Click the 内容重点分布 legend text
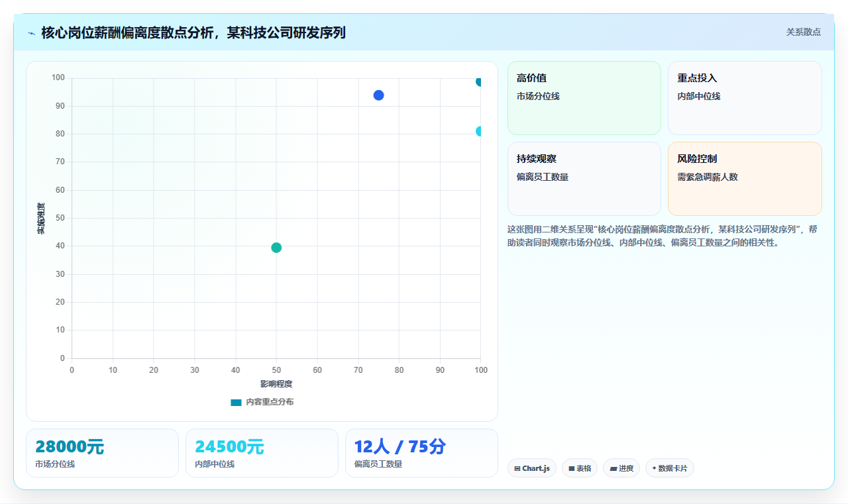This screenshot has width=848, height=504. click(x=270, y=402)
